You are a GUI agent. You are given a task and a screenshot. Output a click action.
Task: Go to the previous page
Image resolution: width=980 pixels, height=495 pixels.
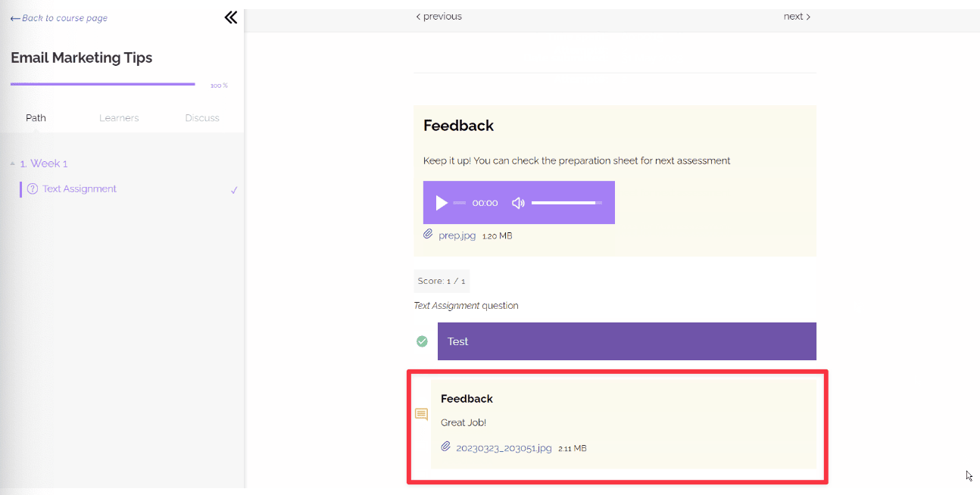click(439, 17)
